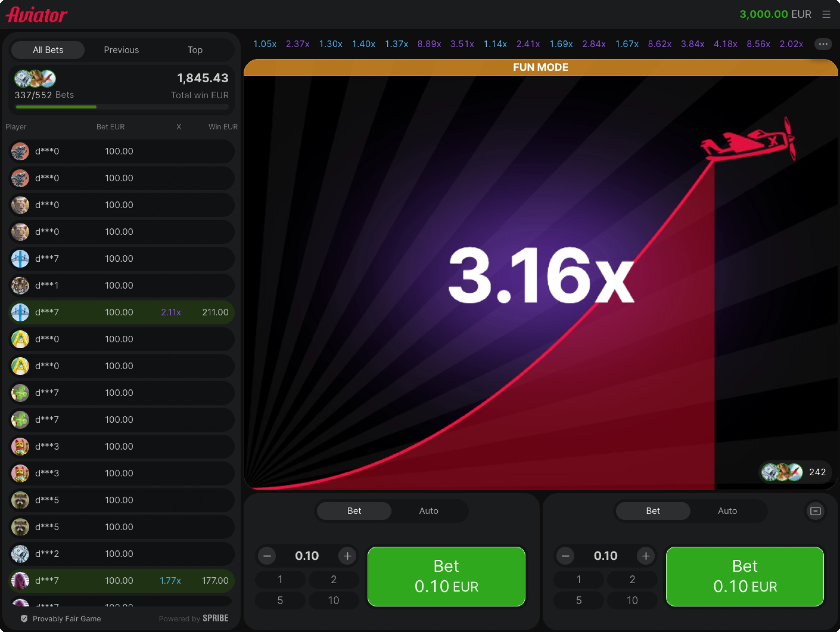This screenshot has height=632, width=840.
Task: Click minus icon in right bet panel
Action: point(565,556)
